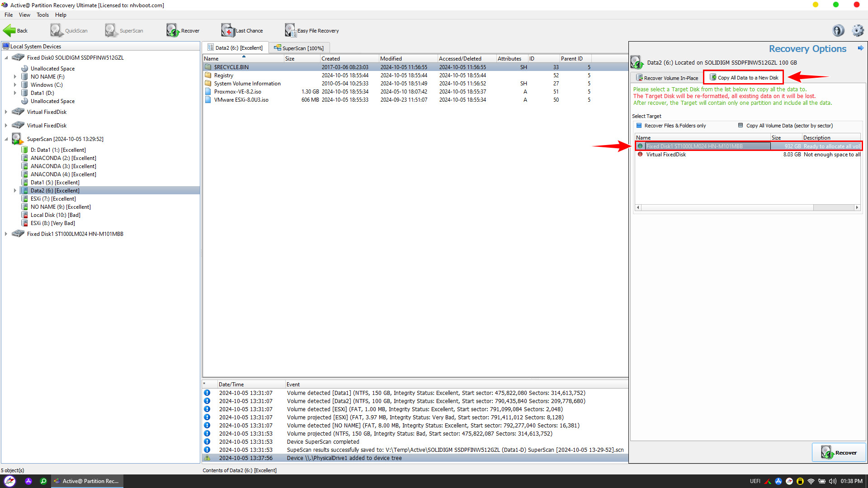This screenshot has width=868, height=488.
Task: Select the Proxmox-VE-8.2.iso file
Action: (237, 92)
